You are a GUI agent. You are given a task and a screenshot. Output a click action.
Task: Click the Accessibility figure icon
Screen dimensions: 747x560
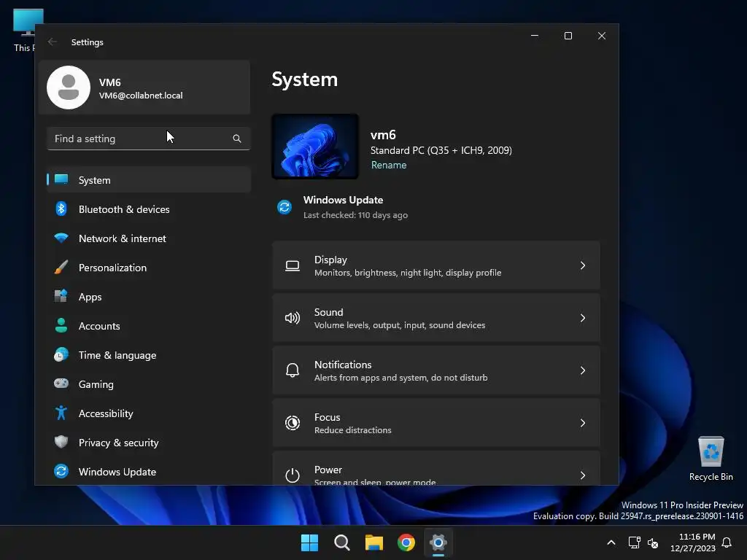click(61, 413)
